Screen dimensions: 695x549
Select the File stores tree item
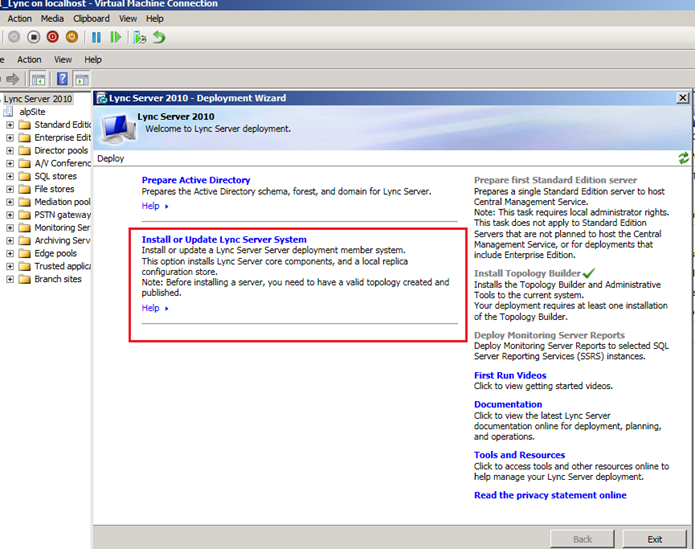[55, 189]
